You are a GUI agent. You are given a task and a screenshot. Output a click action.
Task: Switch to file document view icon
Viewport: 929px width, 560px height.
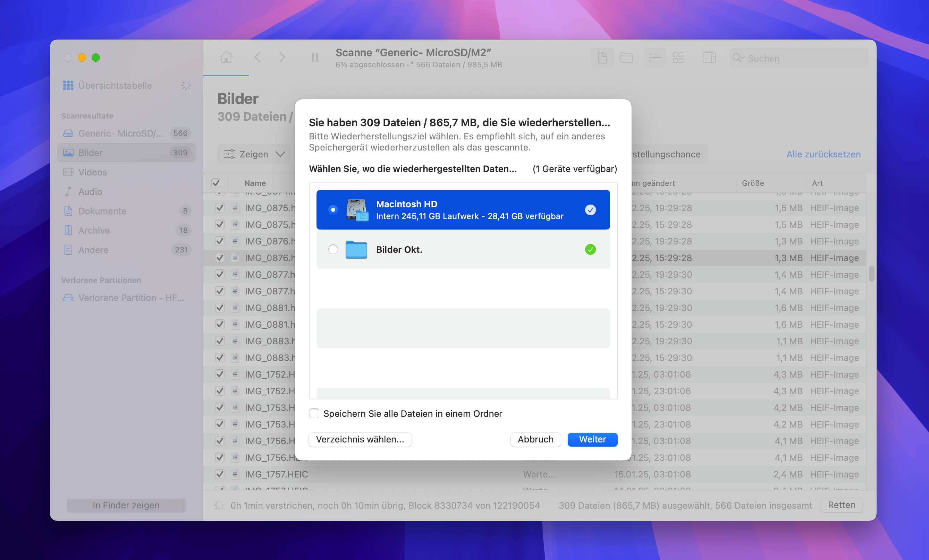[x=602, y=58]
